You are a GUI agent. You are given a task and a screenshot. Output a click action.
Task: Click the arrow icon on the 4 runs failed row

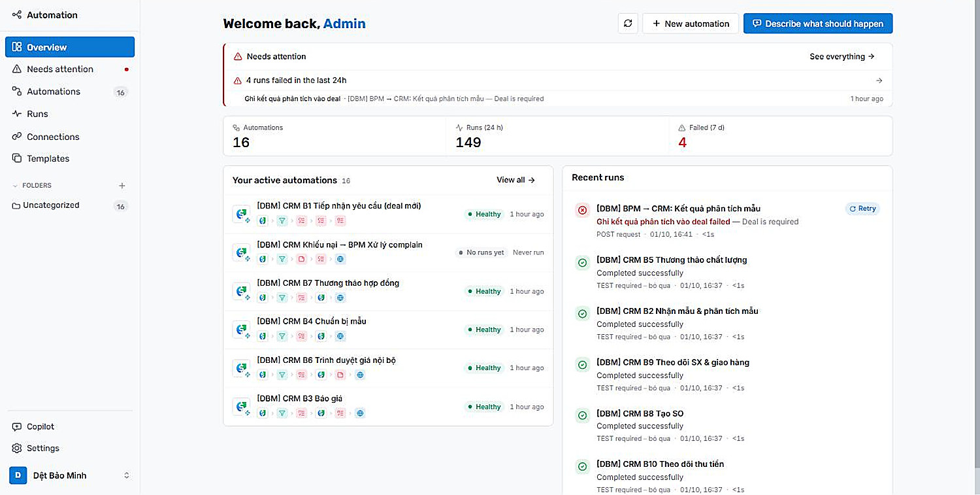click(x=879, y=80)
